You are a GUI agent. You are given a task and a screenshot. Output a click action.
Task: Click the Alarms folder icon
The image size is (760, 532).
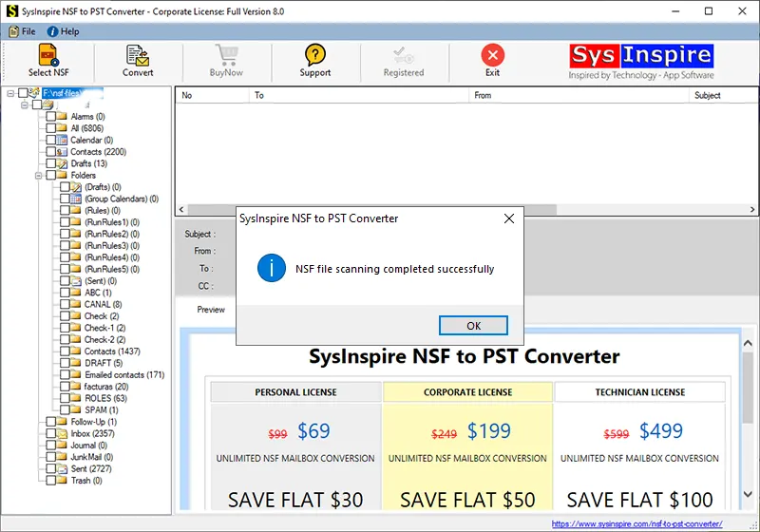click(62, 116)
